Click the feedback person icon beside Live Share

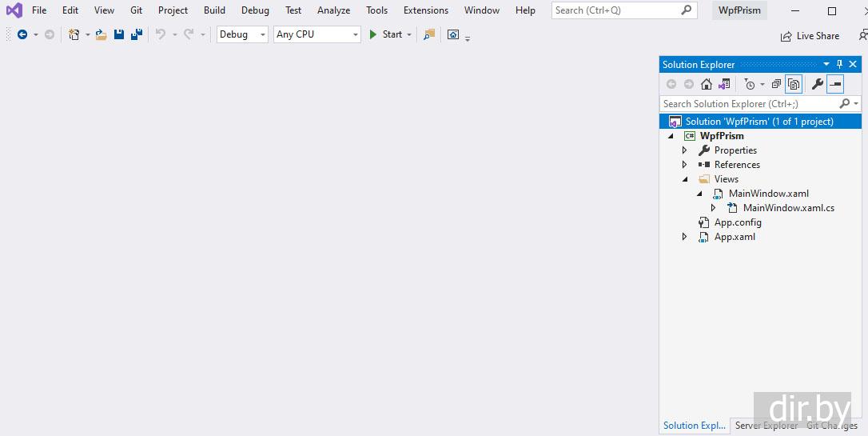(x=863, y=35)
